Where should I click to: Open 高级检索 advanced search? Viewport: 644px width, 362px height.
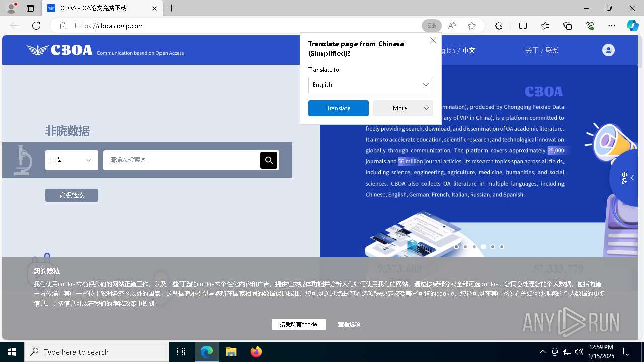[x=71, y=195]
